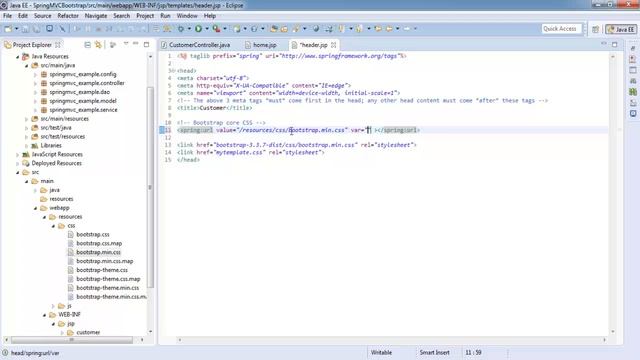Image resolution: width=640 pixels, height=360 pixels.
Task: Click the green Run toolbar button
Action: tap(198, 29)
